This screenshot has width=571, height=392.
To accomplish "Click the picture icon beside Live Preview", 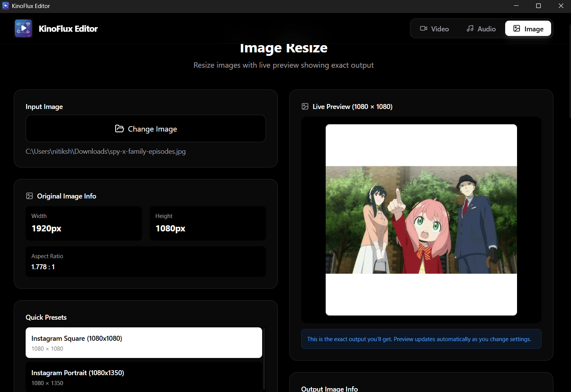I will click(305, 107).
